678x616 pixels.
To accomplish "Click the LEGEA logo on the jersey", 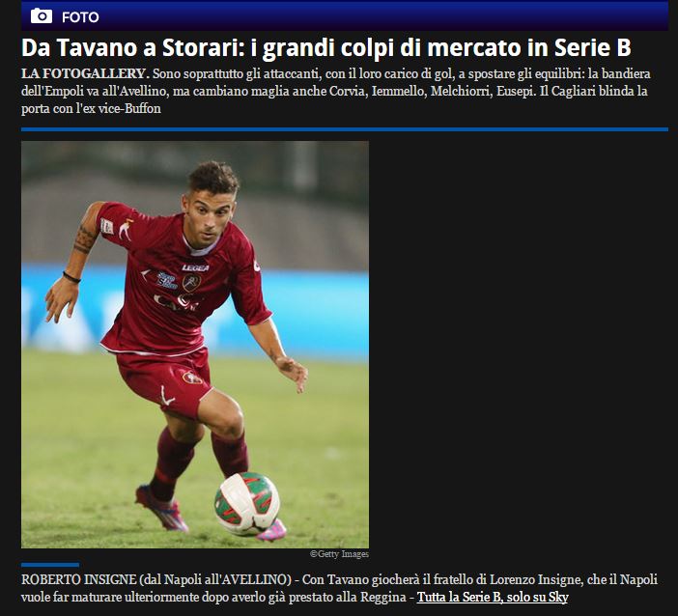I will click(194, 268).
